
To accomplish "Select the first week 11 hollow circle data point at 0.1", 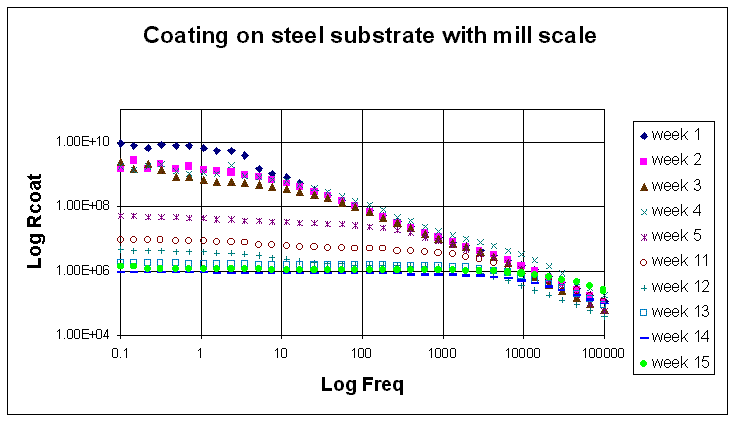I will tap(121, 240).
